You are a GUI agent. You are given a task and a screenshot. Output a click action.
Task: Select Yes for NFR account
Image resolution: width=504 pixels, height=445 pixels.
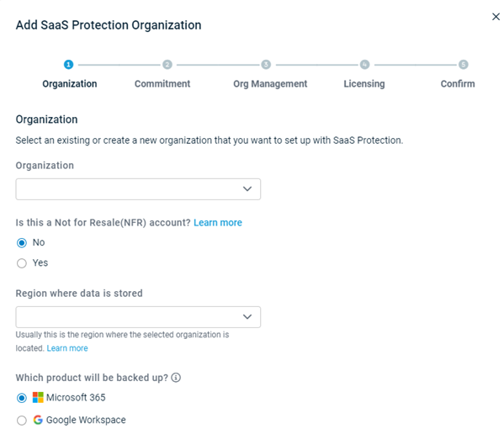pyautogui.click(x=22, y=263)
